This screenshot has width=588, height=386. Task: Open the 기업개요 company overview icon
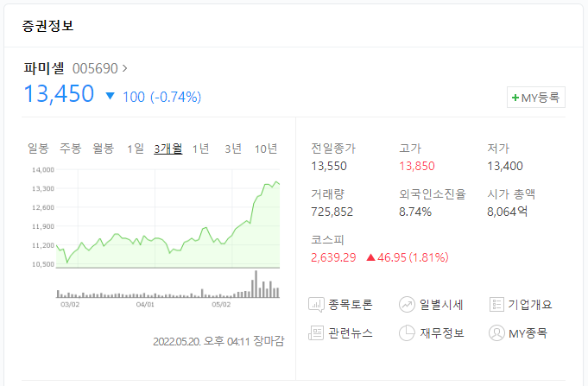[x=496, y=304]
